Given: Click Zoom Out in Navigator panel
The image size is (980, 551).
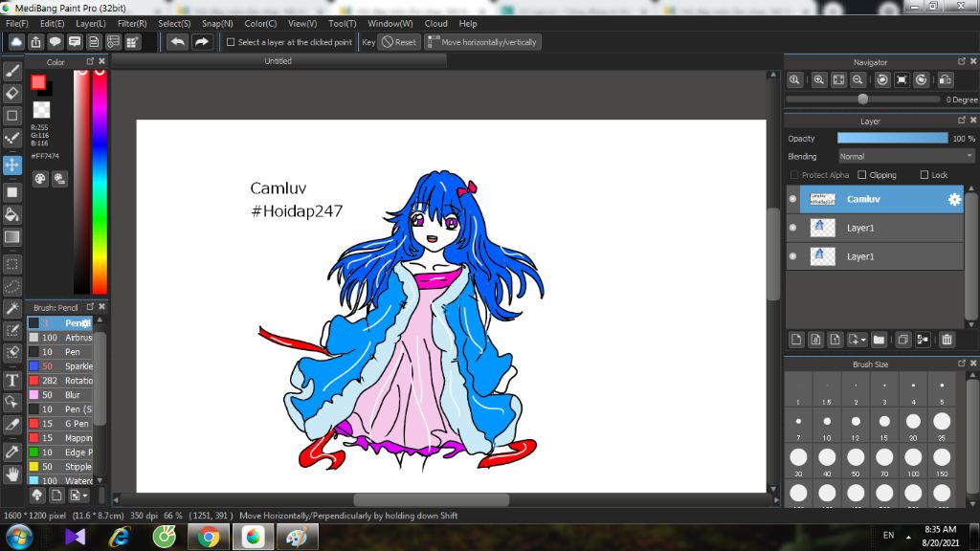Looking at the screenshot, I should (857, 80).
